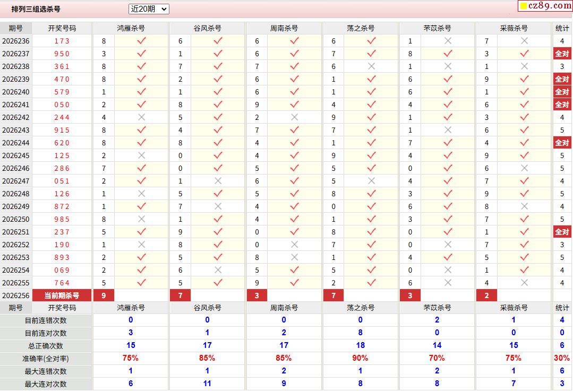Select the 谷风杀号 column header

click(207, 28)
